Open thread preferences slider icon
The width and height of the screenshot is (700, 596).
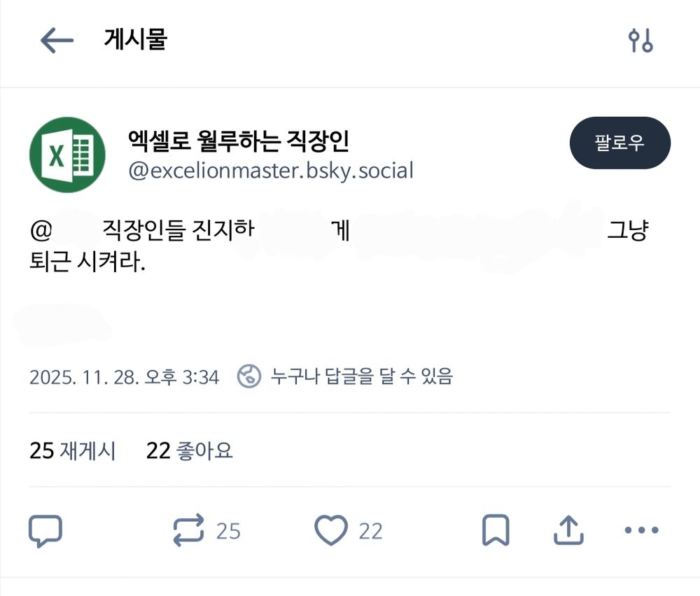[x=640, y=41]
